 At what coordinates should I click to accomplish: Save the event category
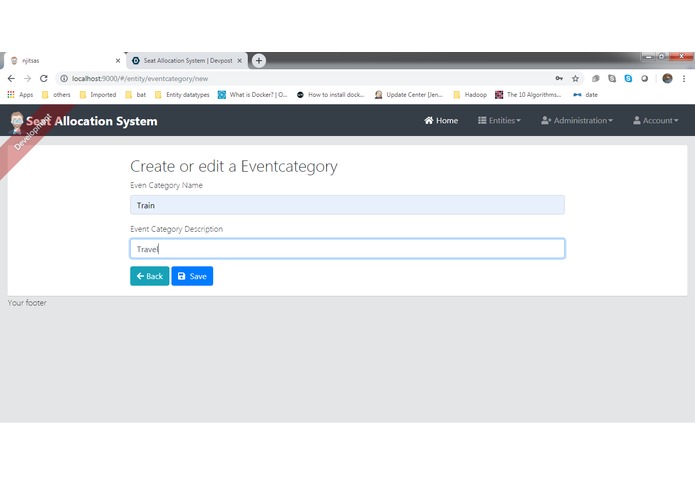click(192, 276)
